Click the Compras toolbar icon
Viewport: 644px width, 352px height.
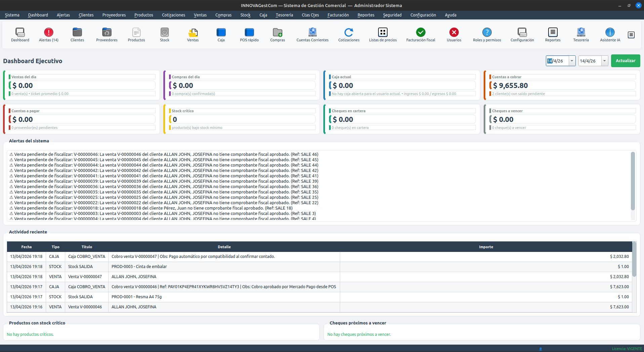pos(277,35)
